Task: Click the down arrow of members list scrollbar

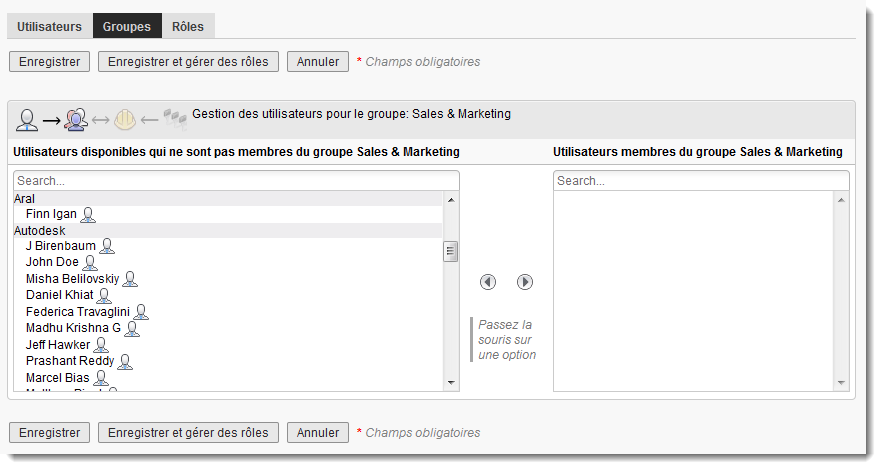Action: [x=841, y=383]
